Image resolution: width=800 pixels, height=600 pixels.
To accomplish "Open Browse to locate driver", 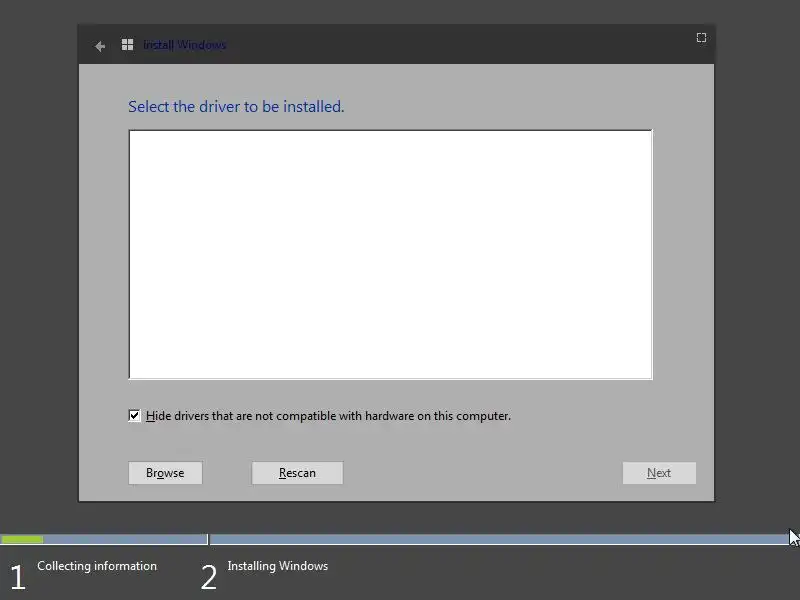I will click(x=165, y=473).
